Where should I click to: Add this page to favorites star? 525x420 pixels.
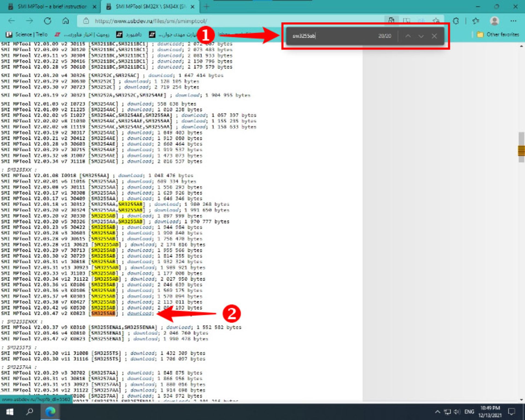[x=436, y=21]
